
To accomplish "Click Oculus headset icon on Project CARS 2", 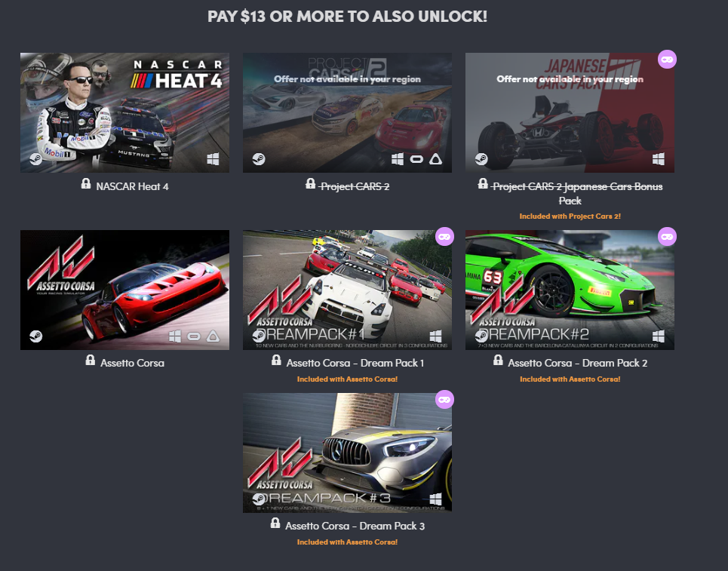I will pyautogui.click(x=416, y=160).
